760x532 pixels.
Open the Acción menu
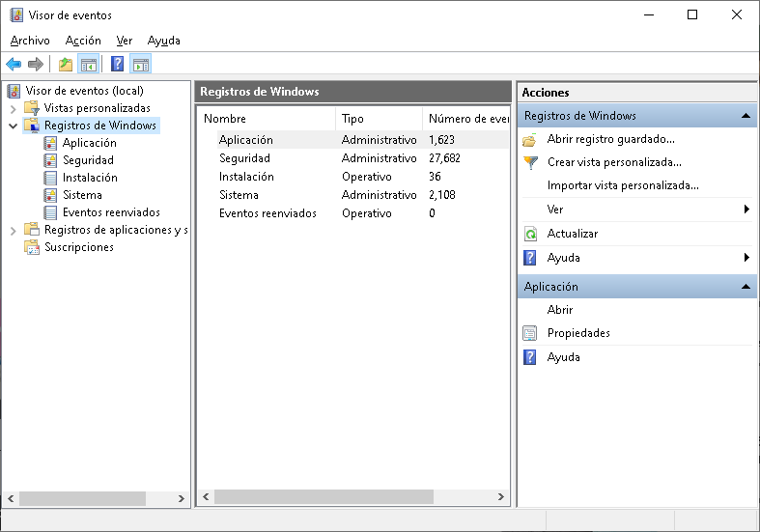83,41
